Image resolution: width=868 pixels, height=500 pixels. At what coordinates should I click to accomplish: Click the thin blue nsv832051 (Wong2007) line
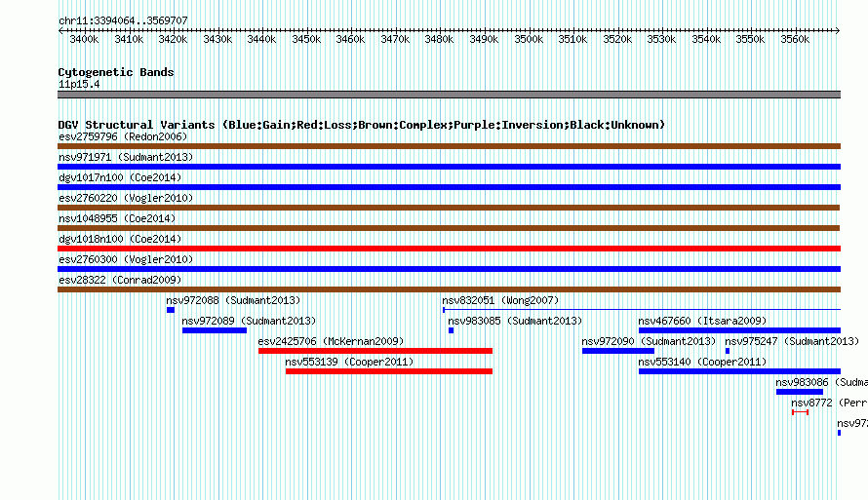click(x=642, y=310)
